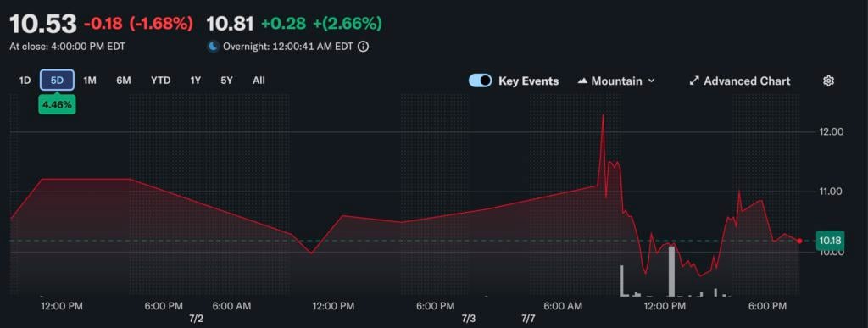Click the 6:00 AM label after 7/7
868x328 pixels.
click(x=563, y=306)
